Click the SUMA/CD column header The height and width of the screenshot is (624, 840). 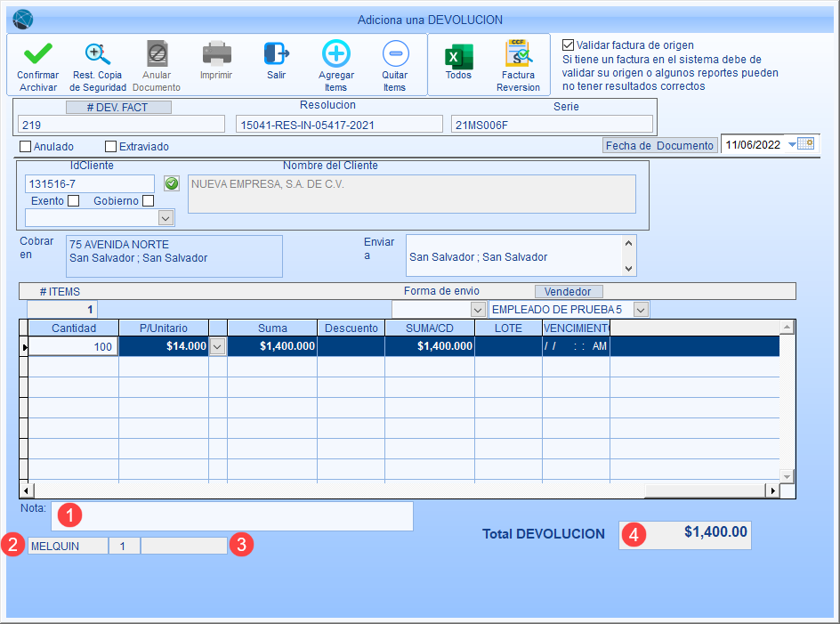click(430, 328)
